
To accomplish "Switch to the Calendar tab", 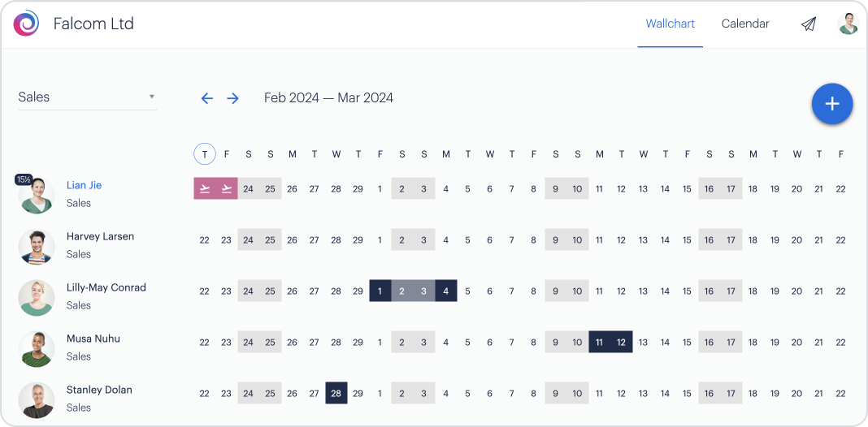I will point(744,24).
